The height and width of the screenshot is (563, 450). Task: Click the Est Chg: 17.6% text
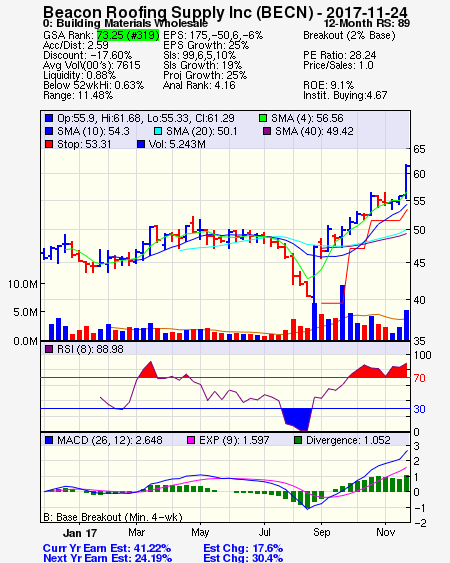(243, 548)
